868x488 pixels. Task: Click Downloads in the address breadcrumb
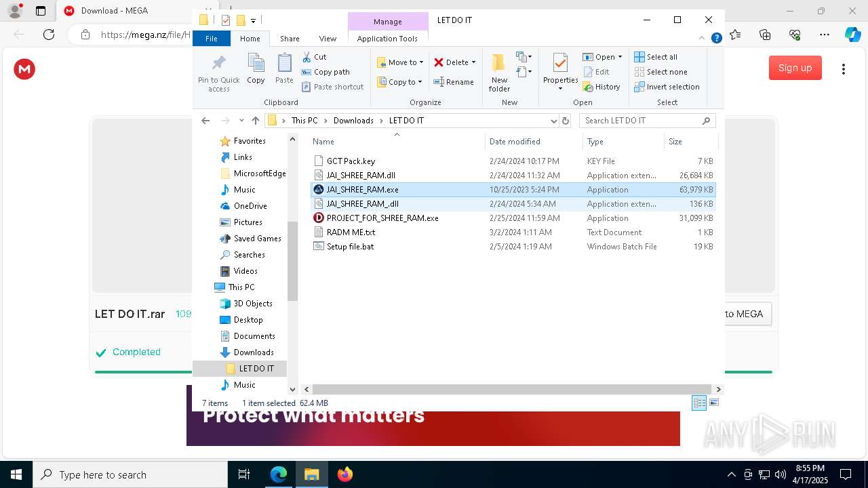coord(353,121)
